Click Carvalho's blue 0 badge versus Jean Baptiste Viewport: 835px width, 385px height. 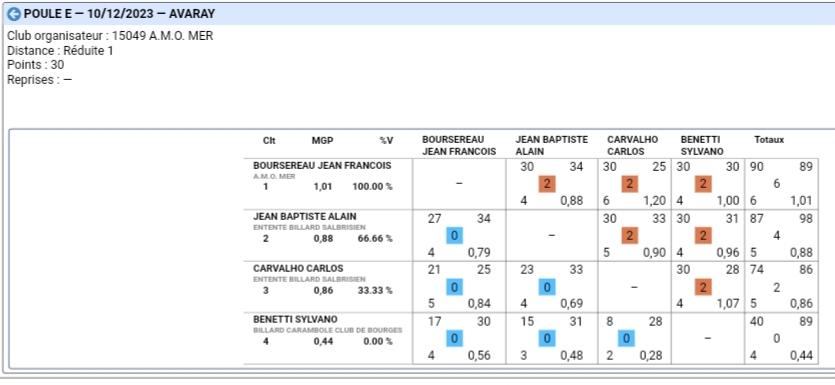[x=546, y=288]
